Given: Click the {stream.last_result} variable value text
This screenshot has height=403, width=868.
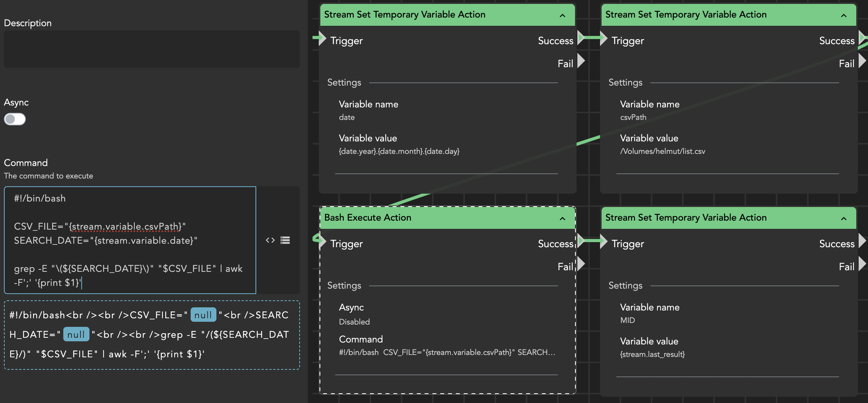Looking at the screenshot, I should [652, 355].
